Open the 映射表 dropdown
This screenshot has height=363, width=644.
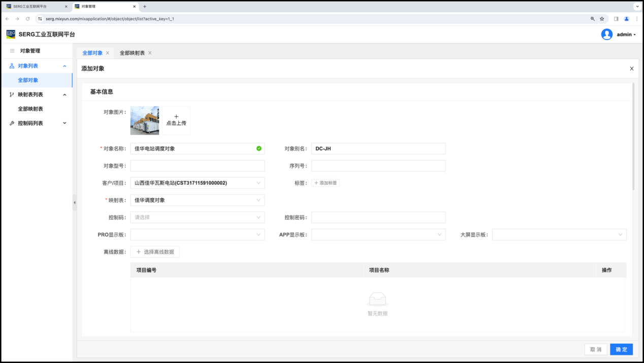(197, 200)
